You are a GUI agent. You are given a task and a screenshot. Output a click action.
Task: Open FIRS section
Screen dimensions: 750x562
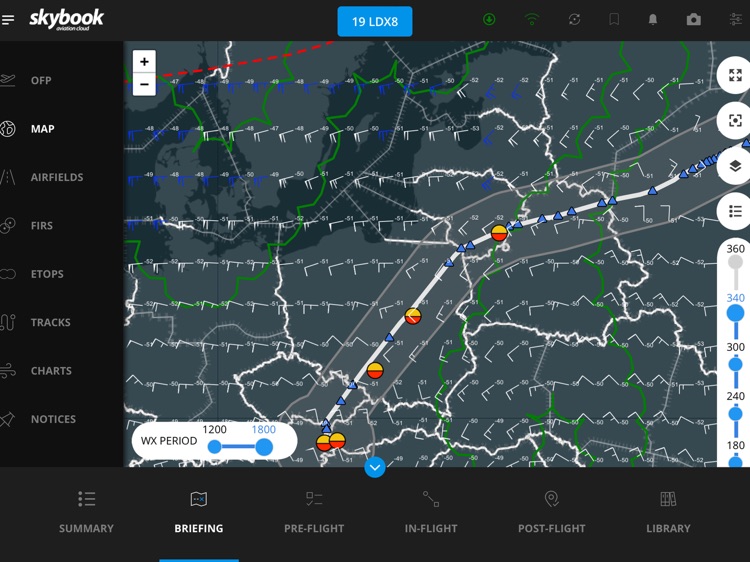pos(42,225)
